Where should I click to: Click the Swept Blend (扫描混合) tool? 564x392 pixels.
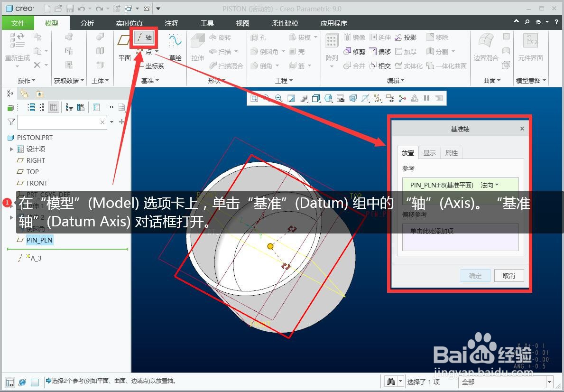[226, 66]
